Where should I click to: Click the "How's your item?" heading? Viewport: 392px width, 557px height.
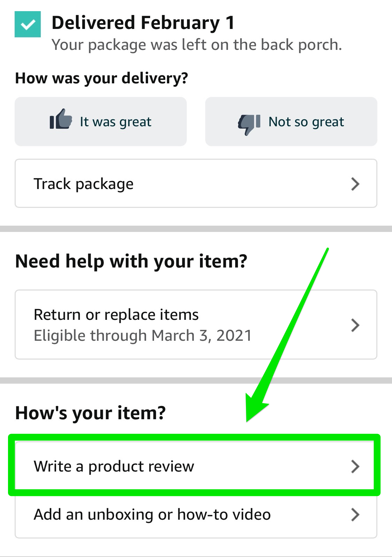pos(90,413)
